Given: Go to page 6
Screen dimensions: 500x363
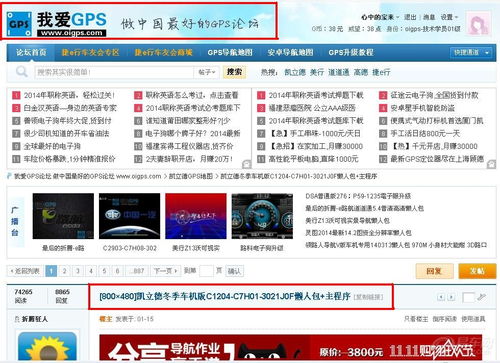Looking at the screenshot, I should [x=117, y=271].
